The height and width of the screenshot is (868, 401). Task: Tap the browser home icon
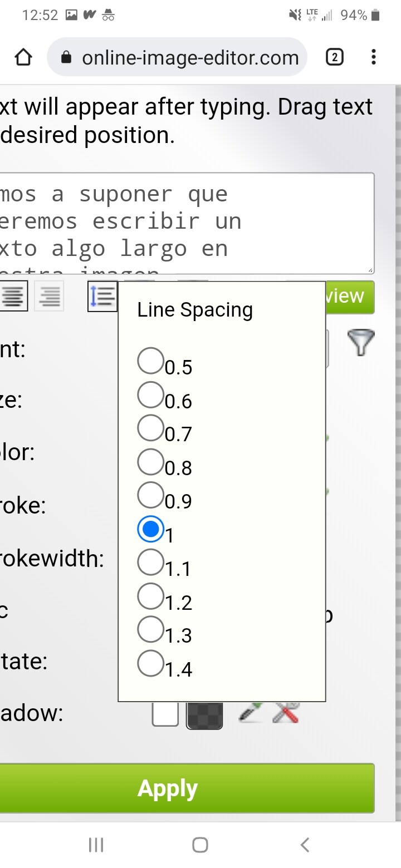[x=23, y=57]
